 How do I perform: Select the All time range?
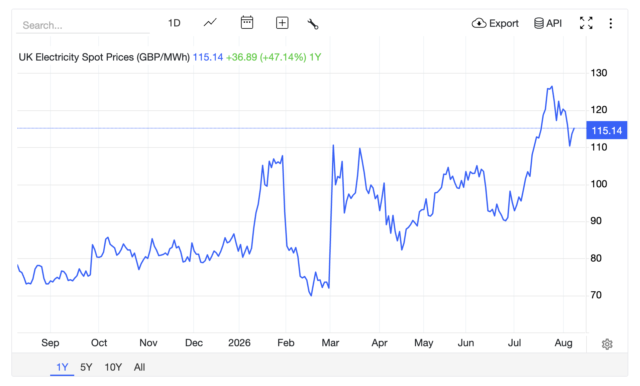point(140,367)
